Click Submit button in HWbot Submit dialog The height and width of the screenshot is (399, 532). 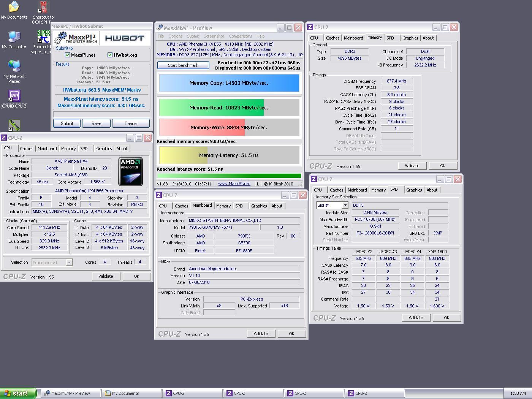67,123
